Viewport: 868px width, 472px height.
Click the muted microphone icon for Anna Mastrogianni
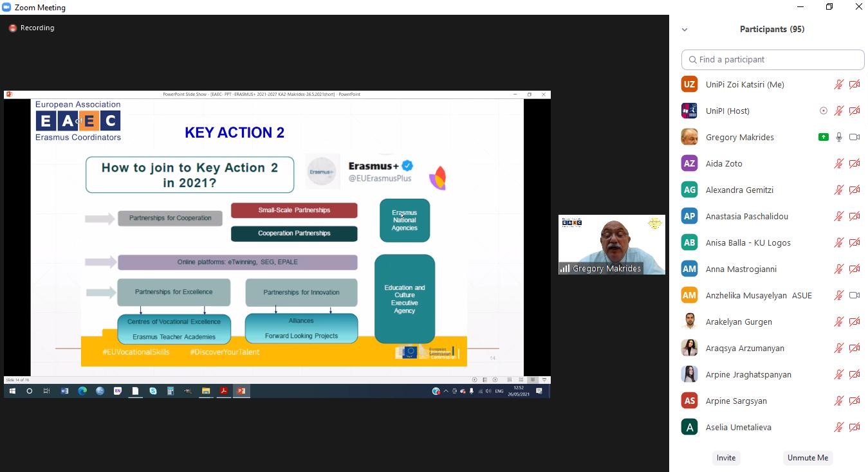(839, 269)
